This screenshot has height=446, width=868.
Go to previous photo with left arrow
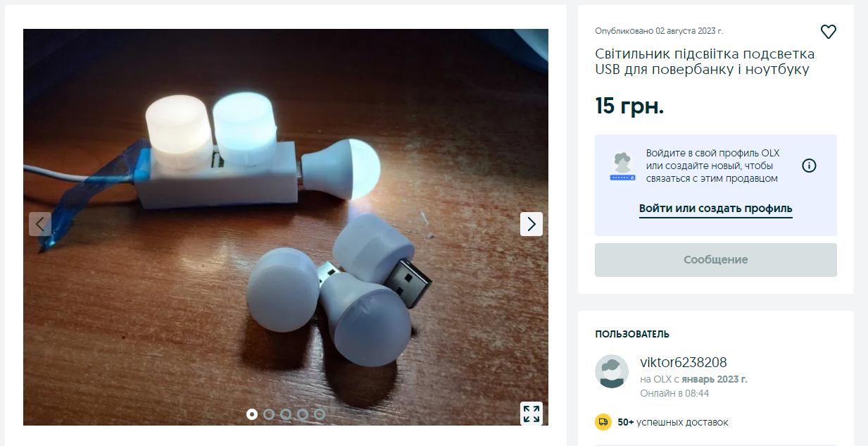pos(40,224)
